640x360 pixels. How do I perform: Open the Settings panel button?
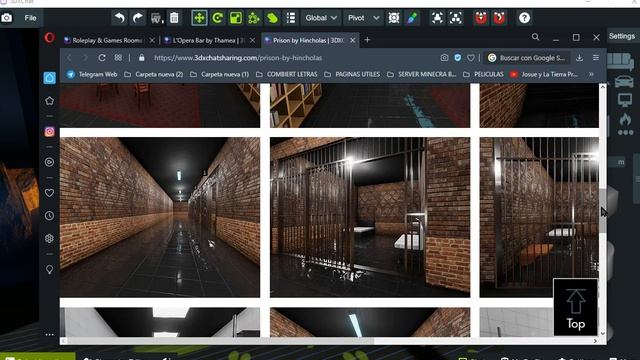tap(622, 36)
